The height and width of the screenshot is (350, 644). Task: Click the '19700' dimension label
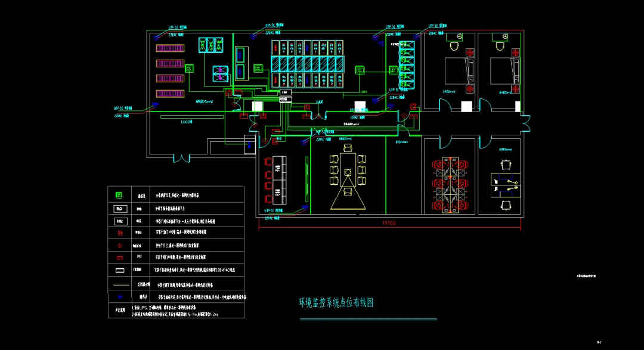(389, 223)
